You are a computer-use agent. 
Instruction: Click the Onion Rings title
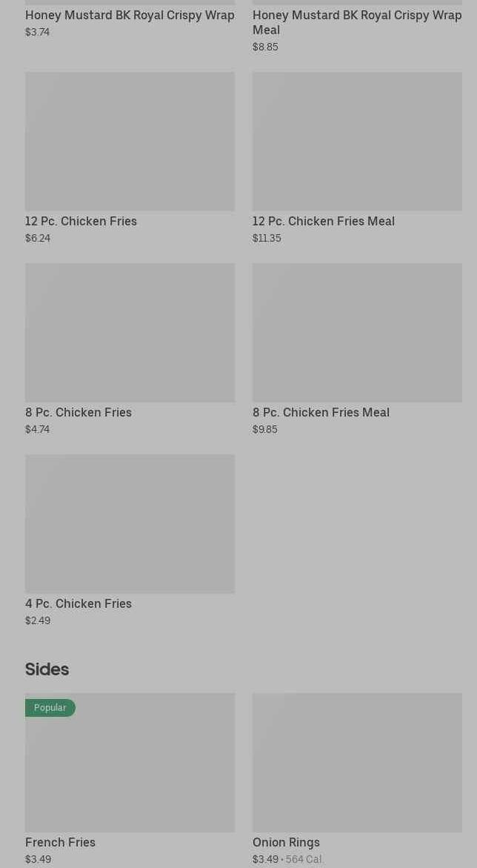click(x=286, y=842)
